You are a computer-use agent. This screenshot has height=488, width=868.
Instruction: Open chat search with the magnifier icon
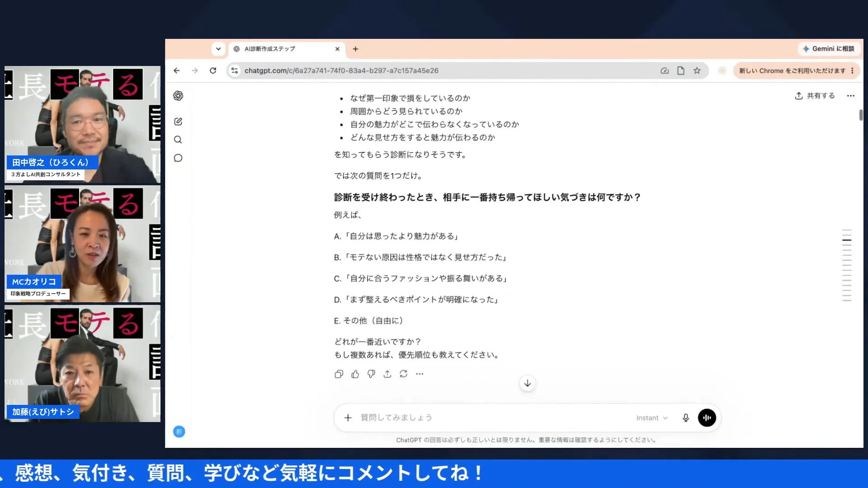(178, 140)
